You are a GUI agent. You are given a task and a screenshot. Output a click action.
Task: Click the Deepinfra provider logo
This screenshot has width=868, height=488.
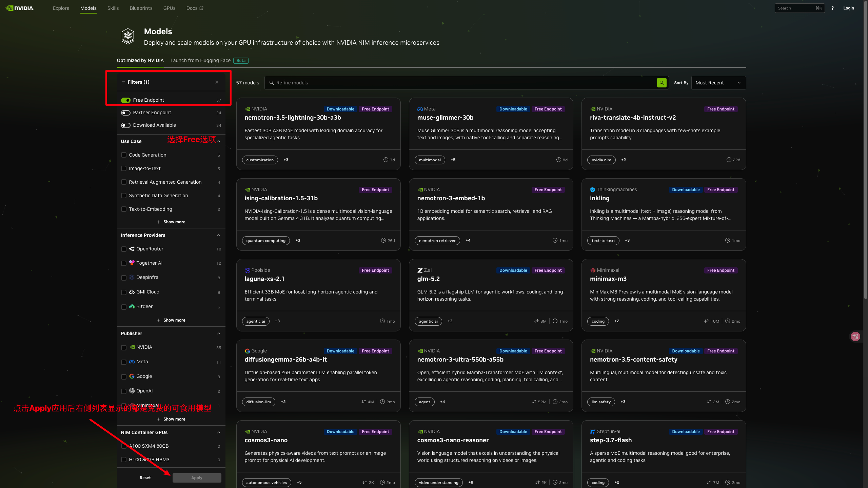132,277
